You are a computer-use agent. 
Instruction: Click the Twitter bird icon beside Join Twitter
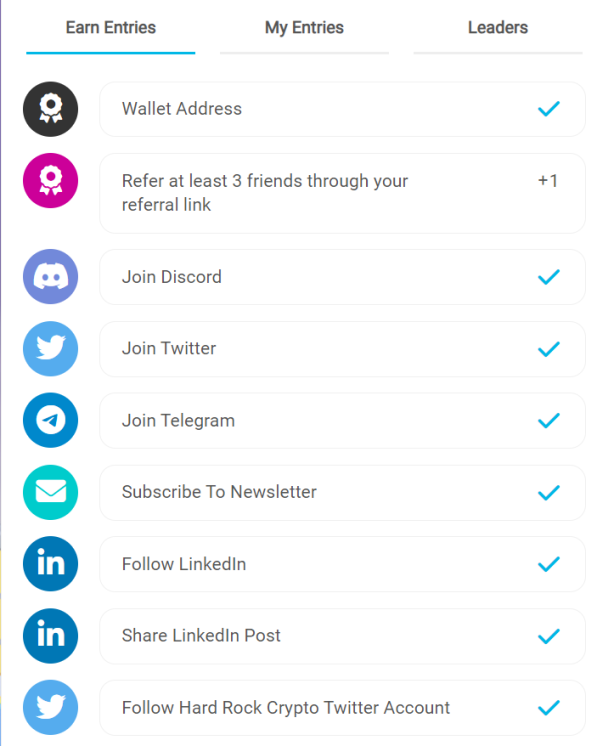click(50, 348)
